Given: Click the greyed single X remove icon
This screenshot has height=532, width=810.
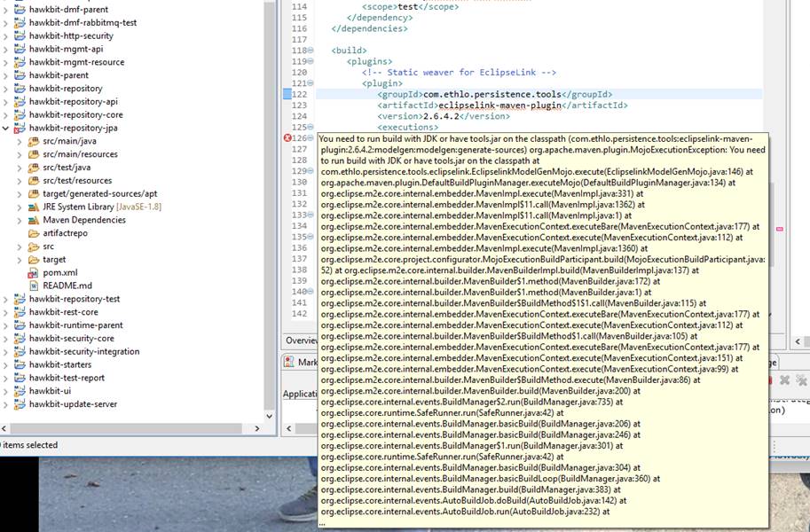Looking at the screenshot, I should coord(784,380).
